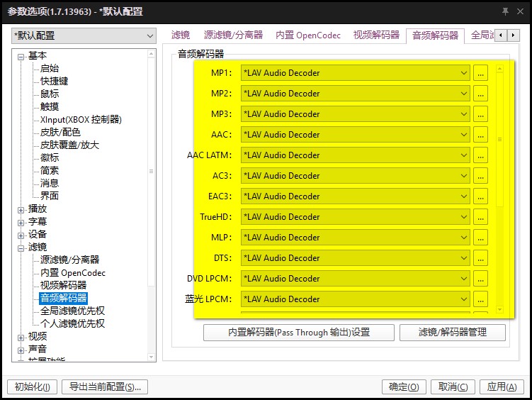
Task: Click the settings tree vertical scrollbar
Action: point(152,205)
